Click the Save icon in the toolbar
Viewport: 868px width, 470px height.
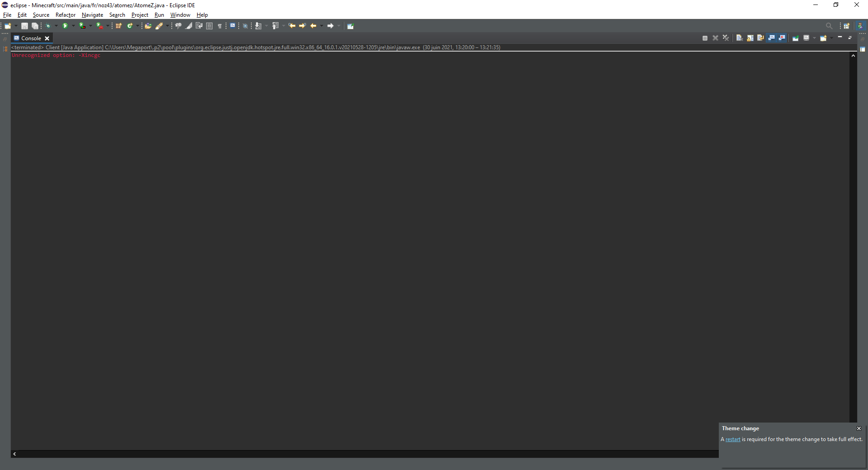[24, 26]
